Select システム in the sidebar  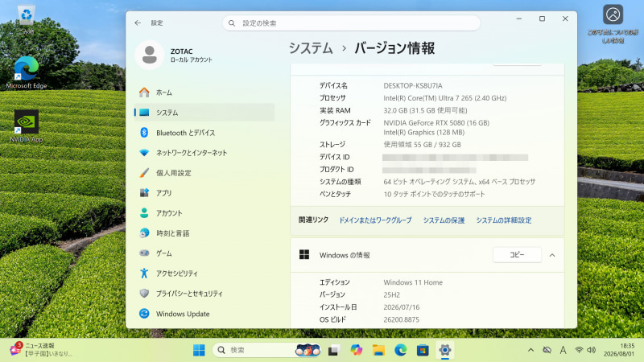(204, 113)
